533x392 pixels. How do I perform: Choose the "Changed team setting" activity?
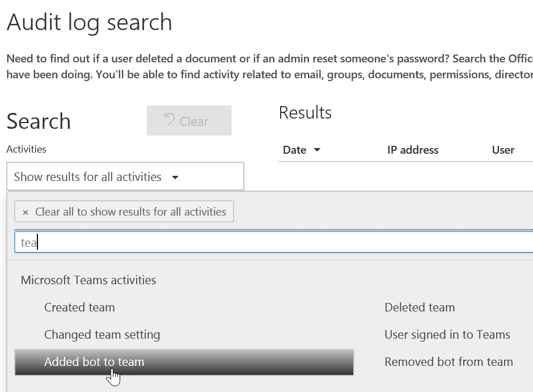coord(102,335)
